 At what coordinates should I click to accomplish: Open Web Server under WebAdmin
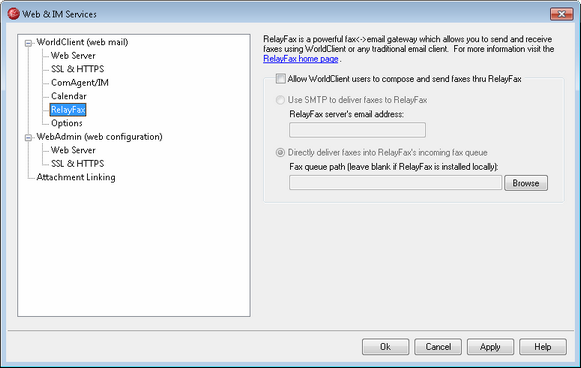(x=73, y=150)
